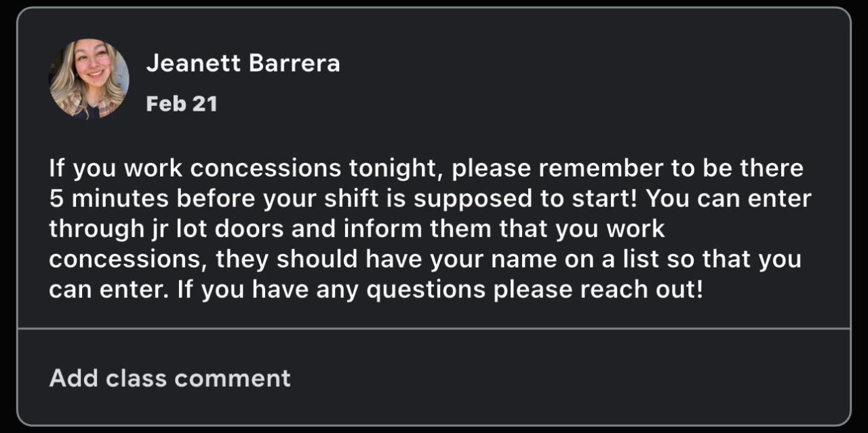The width and height of the screenshot is (868, 433).
Task: Click the Feb 21 post date
Action: [181, 104]
